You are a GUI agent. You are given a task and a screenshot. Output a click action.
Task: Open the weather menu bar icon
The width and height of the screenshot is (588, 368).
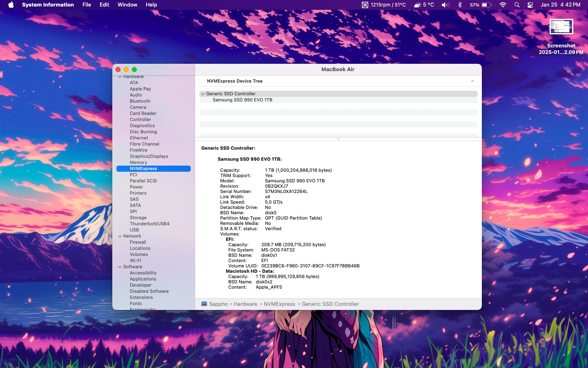pos(424,5)
